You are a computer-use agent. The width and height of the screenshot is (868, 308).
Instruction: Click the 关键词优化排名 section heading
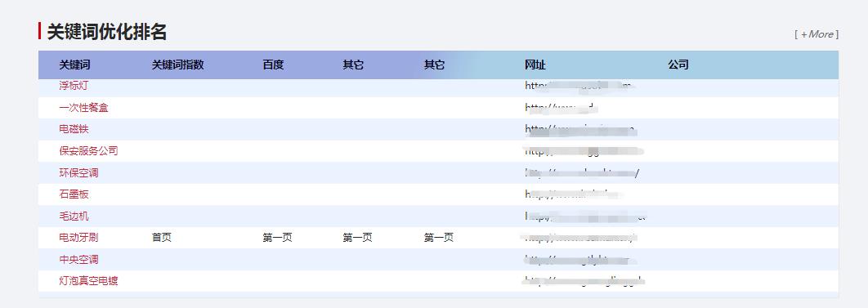tap(107, 32)
